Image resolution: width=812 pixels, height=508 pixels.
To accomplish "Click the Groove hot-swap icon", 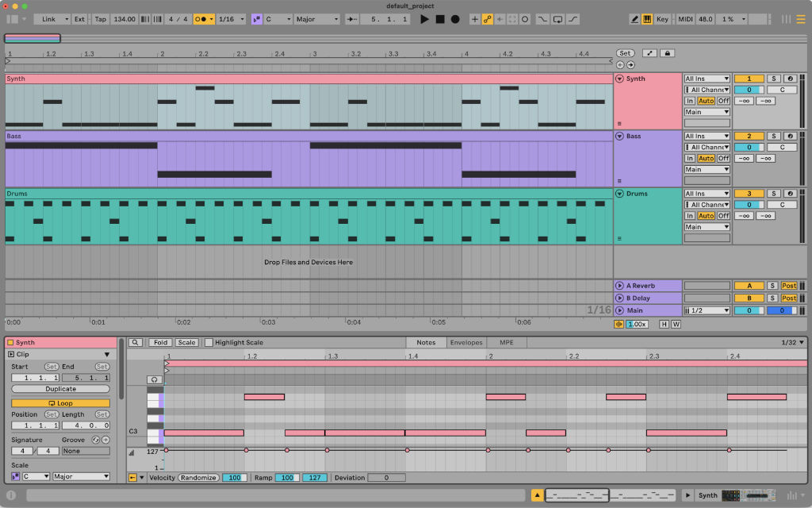I will (96, 440).
